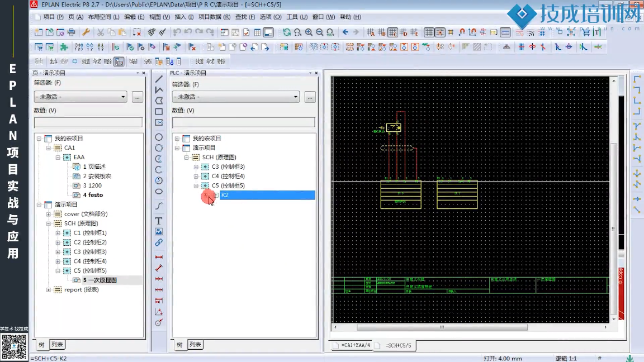The width and height of the screenshot is (644, 362).
Task: Click the Zoom Out magnifier icon
Action: 319,32
